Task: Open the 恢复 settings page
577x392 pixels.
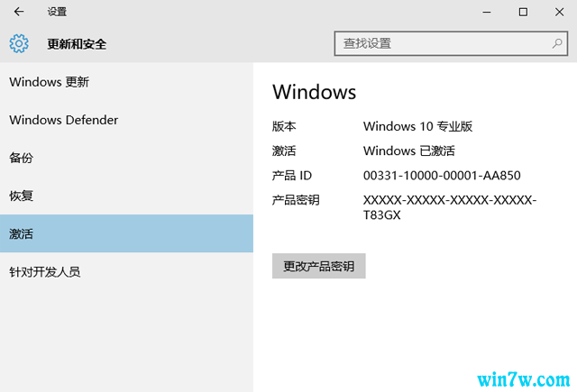Action: (22, 196)
